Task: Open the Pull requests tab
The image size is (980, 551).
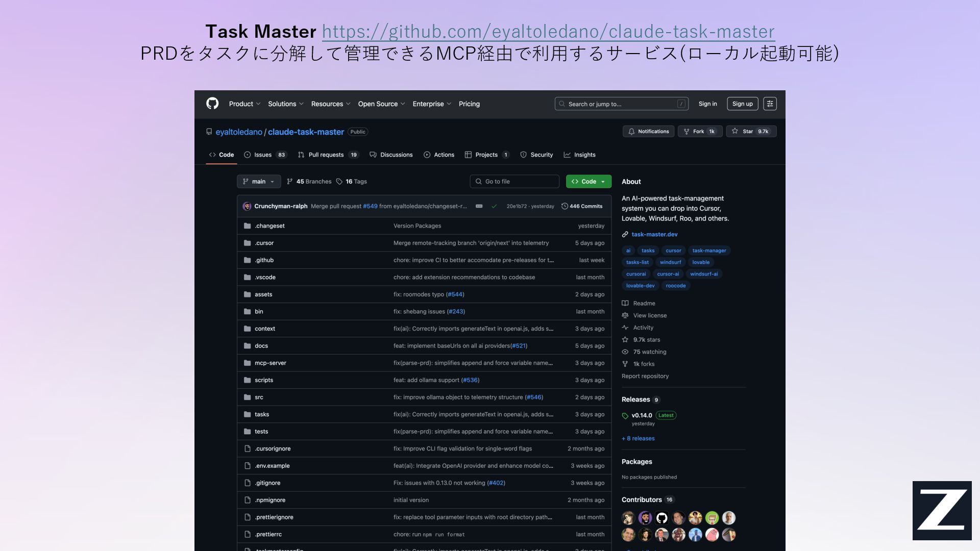Action: coord(328,155)
